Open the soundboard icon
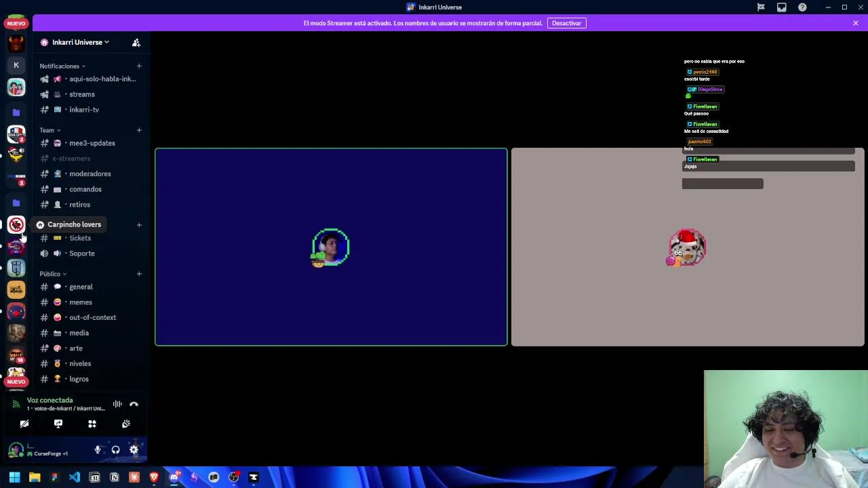 (126, 424)
